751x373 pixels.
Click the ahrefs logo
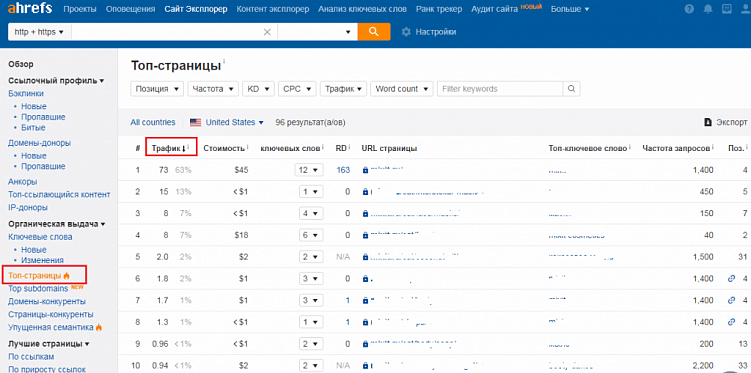click(30, 8)
